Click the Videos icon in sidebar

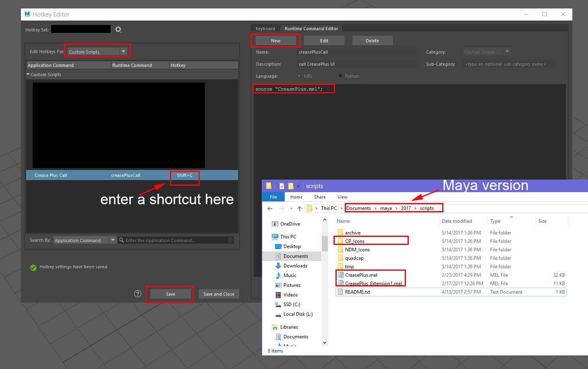click(278, 295)
